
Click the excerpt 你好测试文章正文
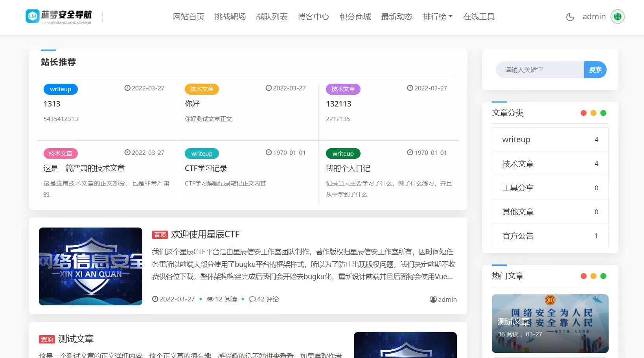click(208, 119)
